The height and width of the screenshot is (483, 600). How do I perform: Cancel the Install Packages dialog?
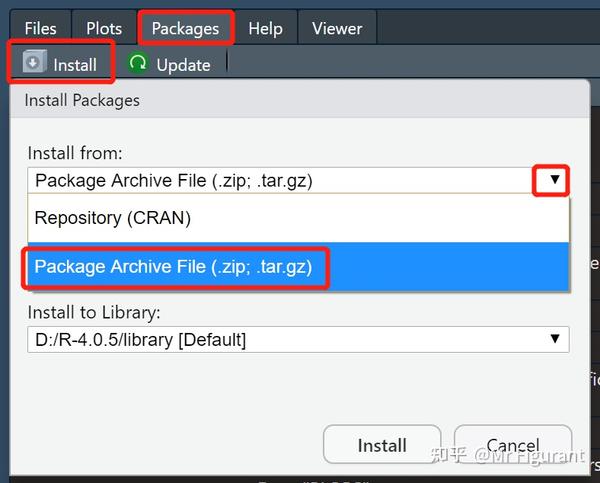pos(513,445)
